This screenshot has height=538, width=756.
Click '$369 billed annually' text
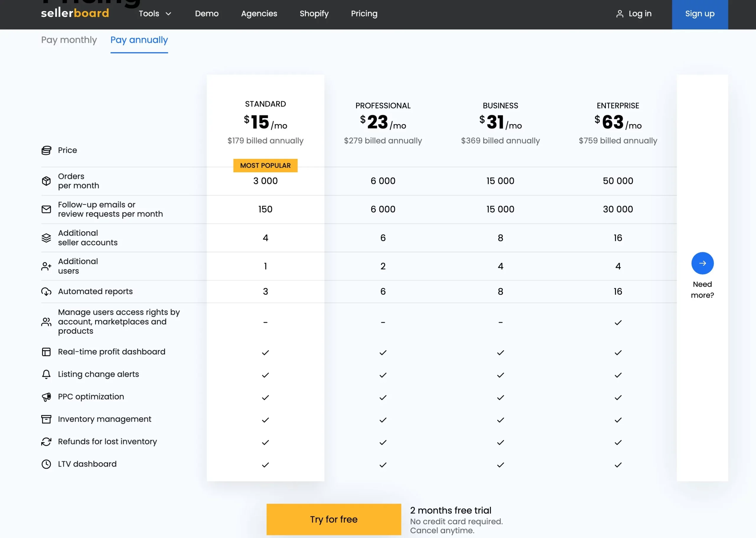[x=500, y=141]
